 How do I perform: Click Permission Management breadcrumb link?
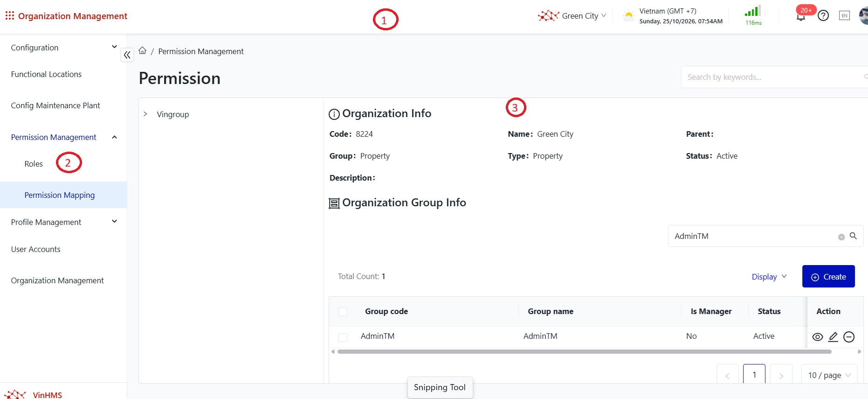pyautogui.click(x=201, y=51)
